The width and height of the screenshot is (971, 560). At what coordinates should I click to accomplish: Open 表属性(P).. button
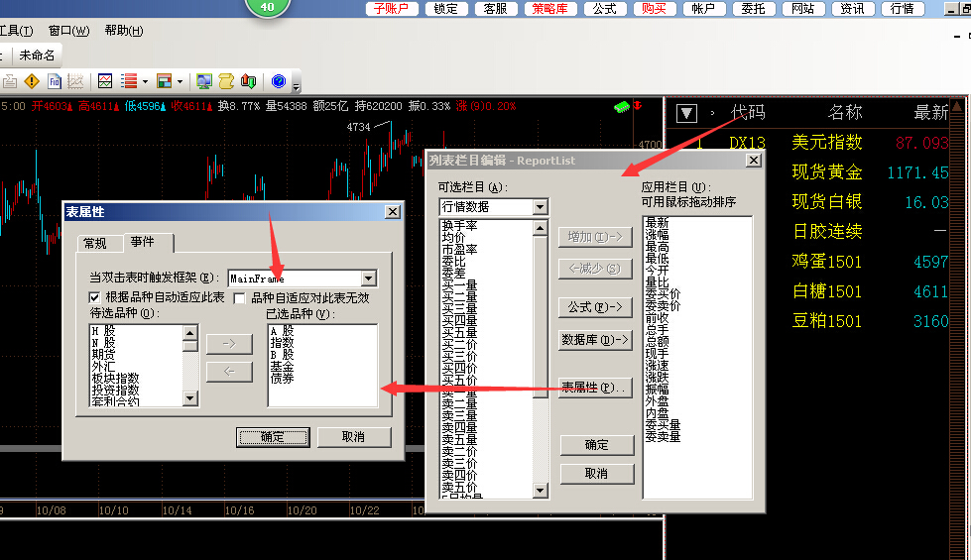(595, 388)
